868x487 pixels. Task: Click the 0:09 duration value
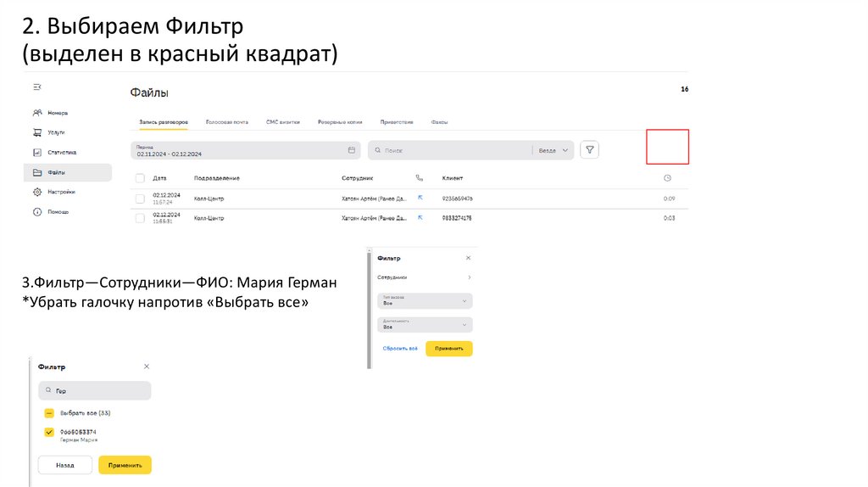(670, 199)
